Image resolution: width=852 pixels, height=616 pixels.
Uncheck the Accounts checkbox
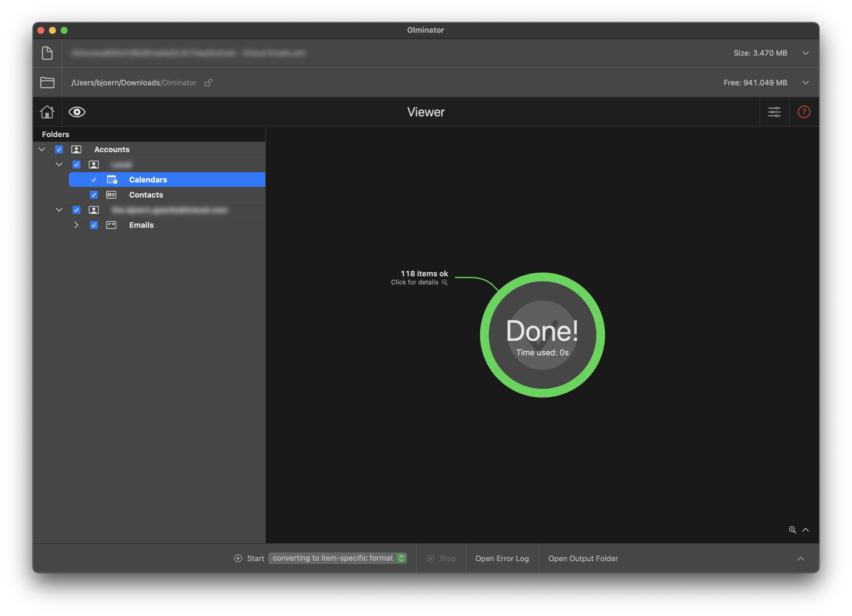click(59, 149)
